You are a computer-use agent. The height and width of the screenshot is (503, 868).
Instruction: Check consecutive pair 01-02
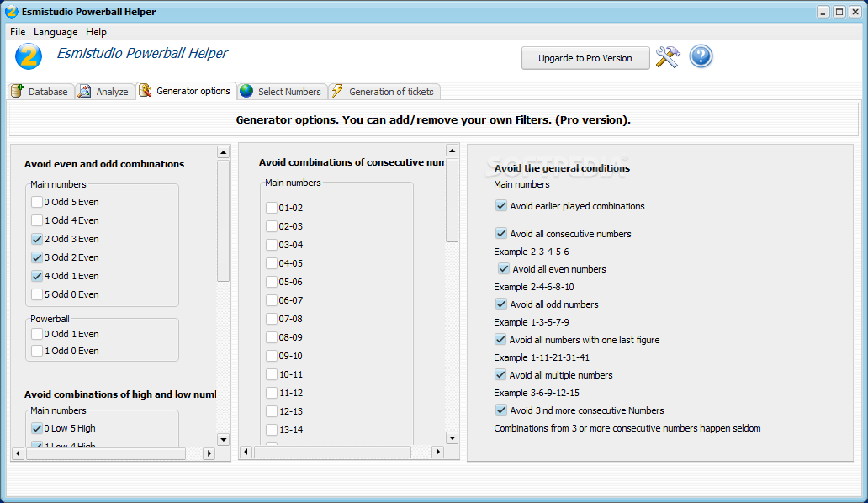(x=272, y=208)
